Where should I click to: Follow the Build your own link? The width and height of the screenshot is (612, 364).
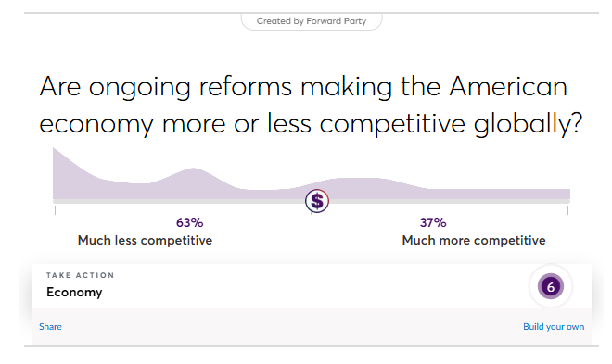[554, 327]
